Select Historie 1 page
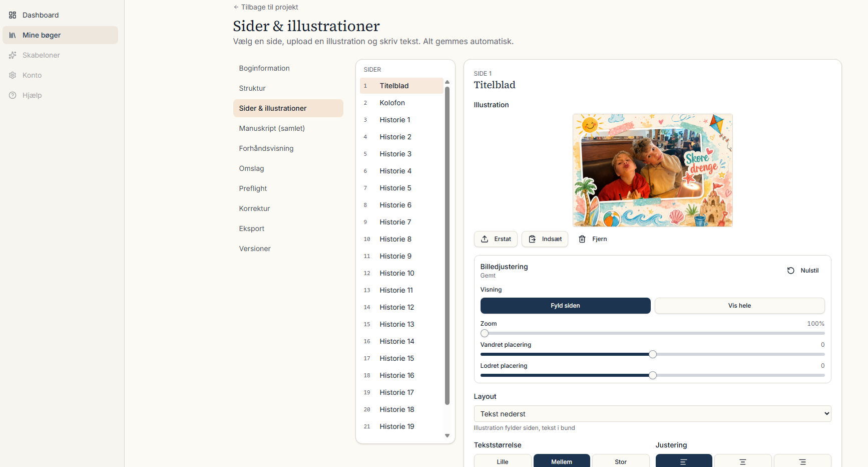This screenshot has width=868, height=467. point(401,120)
